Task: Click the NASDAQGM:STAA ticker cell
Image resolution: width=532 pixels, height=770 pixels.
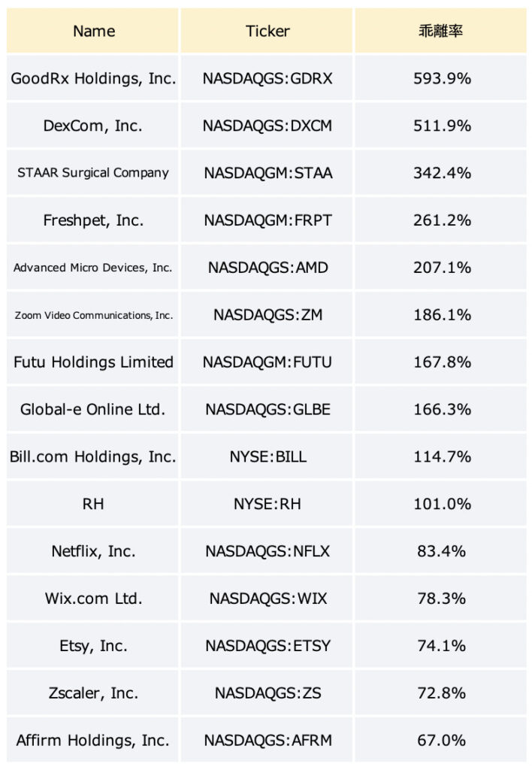Action: point(267,172)
